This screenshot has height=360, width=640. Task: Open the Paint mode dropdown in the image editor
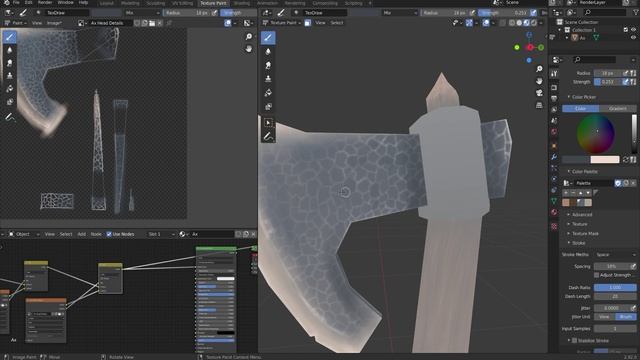coord(16,23)
